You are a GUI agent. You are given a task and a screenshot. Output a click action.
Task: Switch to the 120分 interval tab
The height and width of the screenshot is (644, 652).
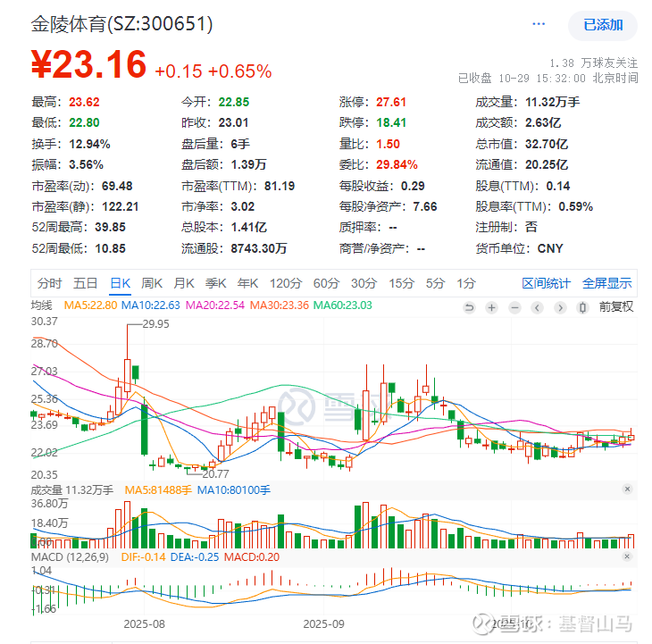coord(286,283)
